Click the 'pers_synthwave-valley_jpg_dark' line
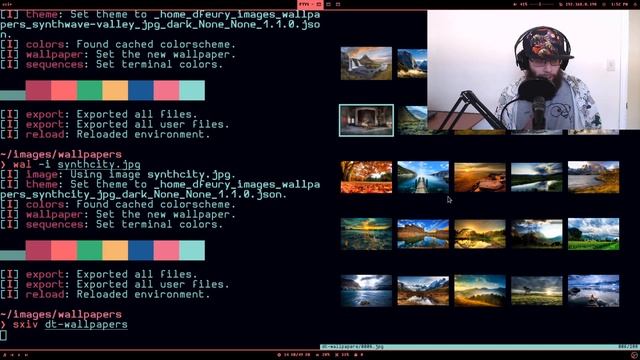This screenshot has width=640, height=360. tap(160, 24)
